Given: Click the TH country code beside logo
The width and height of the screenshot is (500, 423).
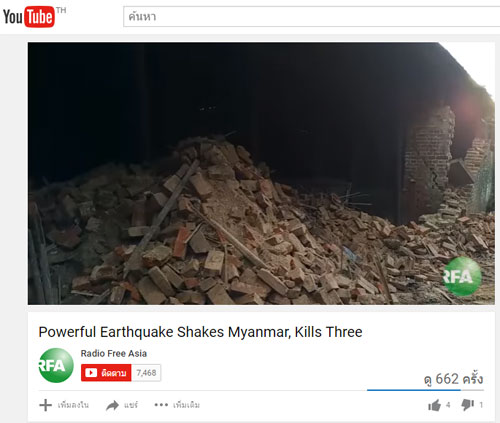Looking at the screenshot, I should click(61, 10).
